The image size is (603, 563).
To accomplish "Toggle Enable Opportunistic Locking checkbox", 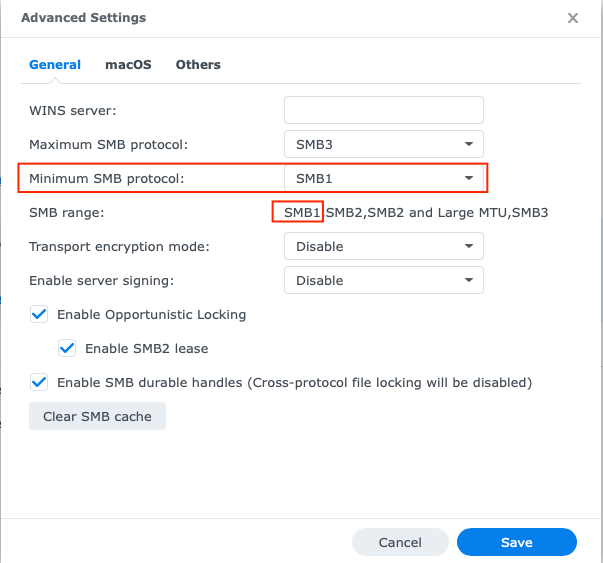I will coord(39,314).
